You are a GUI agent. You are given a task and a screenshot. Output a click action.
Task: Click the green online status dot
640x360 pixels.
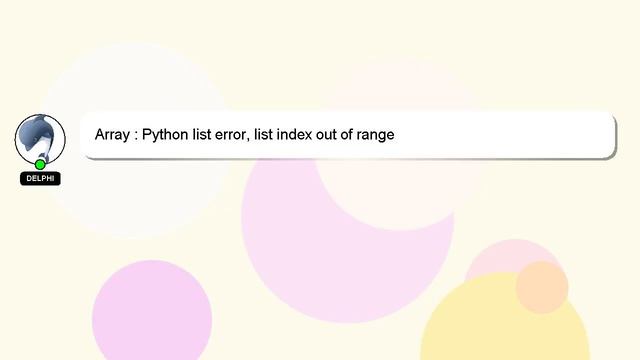40,165
